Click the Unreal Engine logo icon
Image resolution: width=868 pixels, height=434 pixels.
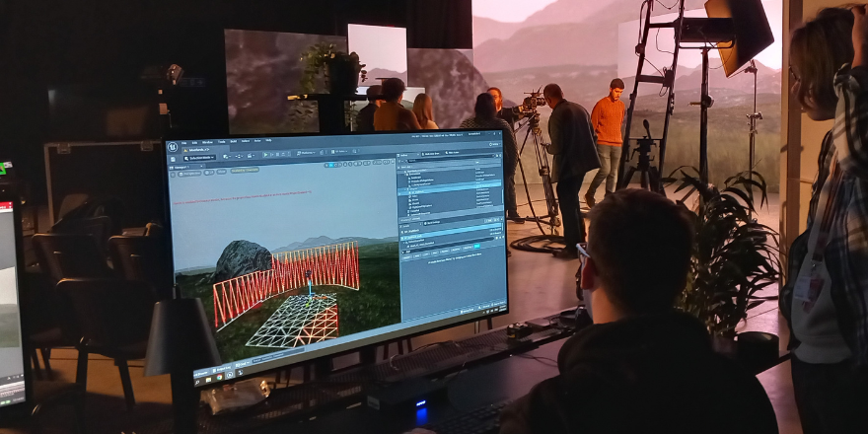(172, 146)
